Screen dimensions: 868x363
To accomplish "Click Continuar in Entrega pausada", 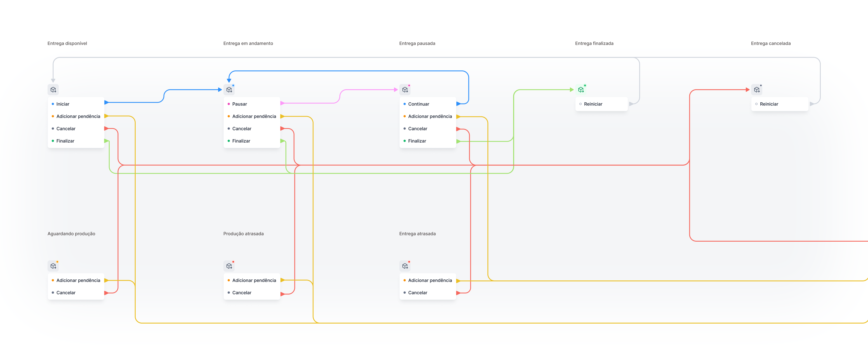I will click(x=419, y=104).
